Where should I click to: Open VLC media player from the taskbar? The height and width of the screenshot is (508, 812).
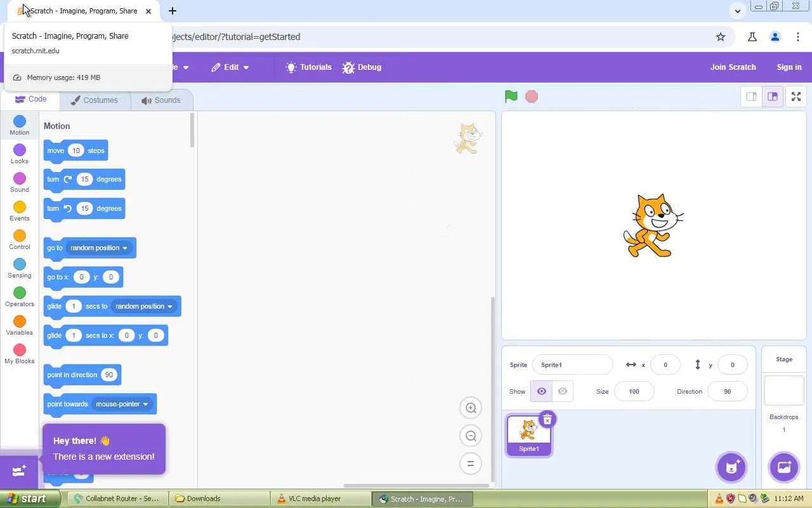click(322, 498)
